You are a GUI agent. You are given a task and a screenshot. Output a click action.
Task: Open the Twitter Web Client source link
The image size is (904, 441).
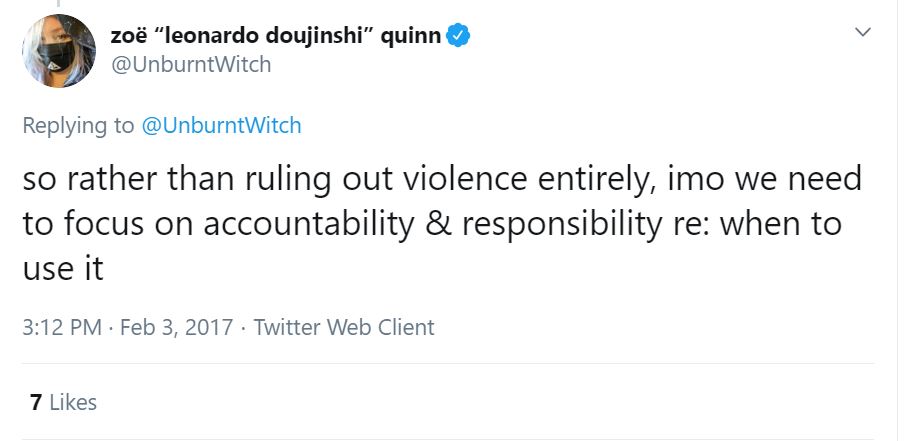pyautogui.click(x=344, y=327)
